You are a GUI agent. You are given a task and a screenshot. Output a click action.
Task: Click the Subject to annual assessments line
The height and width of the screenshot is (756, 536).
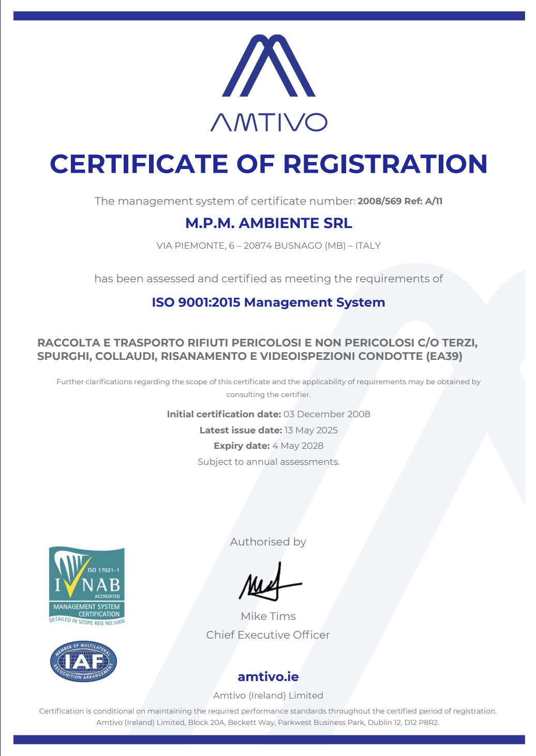coord(269,462)
